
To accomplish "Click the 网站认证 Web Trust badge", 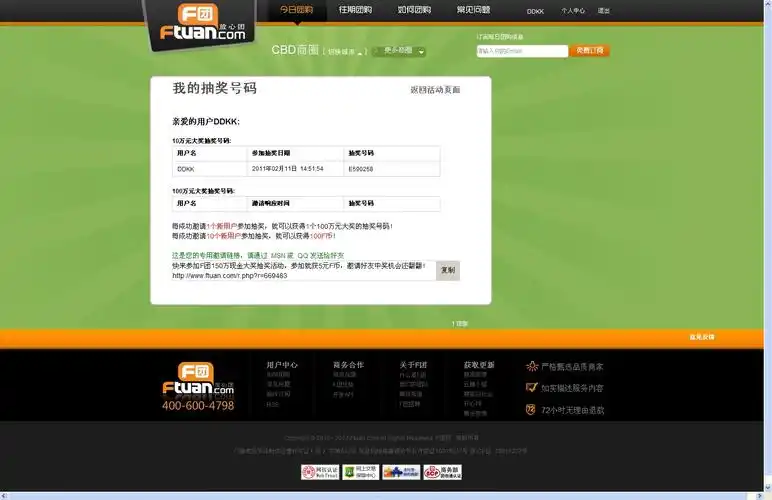I will [320, 472].
